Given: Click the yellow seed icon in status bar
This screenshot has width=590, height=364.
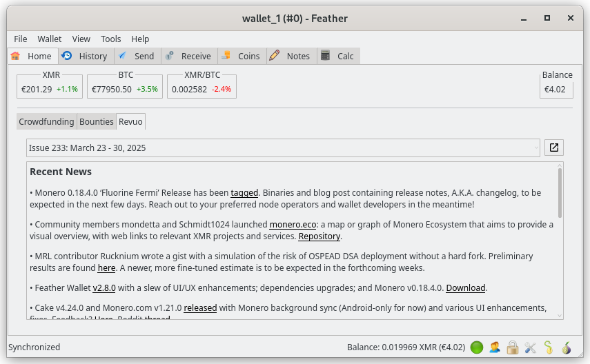Looking at the screenshot, I should tap(548, 347).
